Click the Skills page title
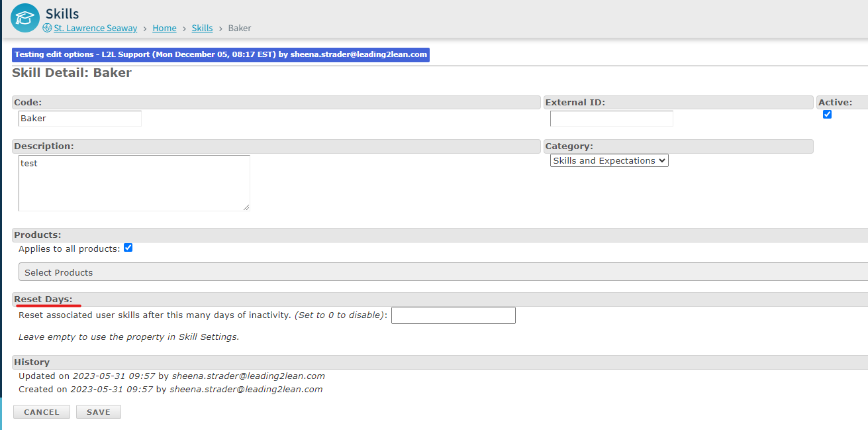Viewport: 868px width, 430px height. click(62, 13)
